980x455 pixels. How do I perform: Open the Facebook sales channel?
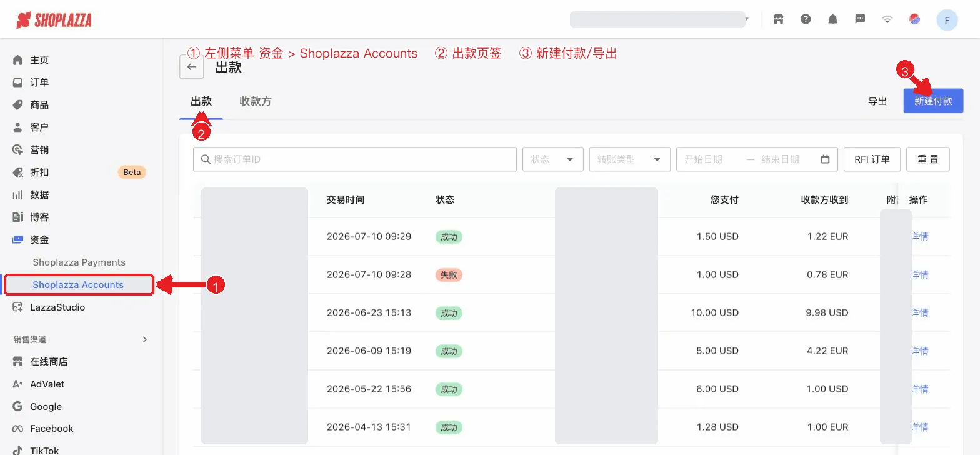click(51, 429)
